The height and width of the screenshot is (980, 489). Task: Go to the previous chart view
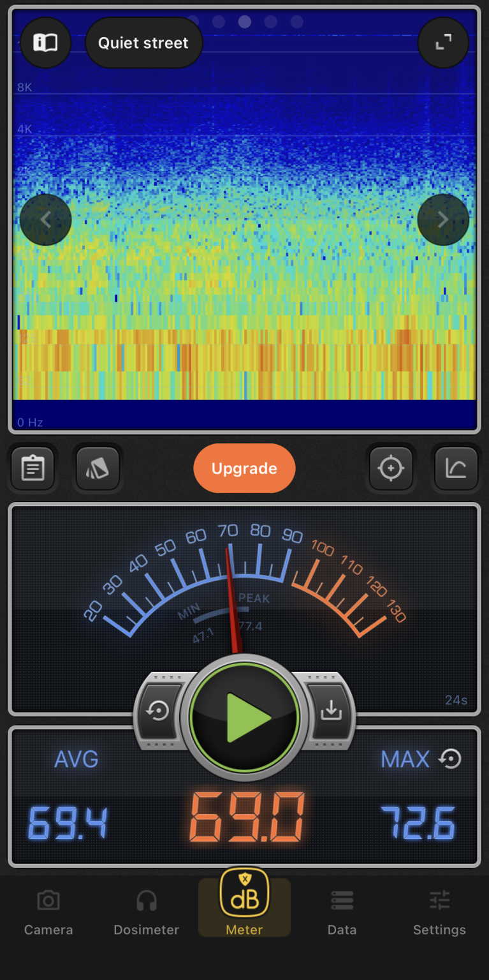point(45,219)
